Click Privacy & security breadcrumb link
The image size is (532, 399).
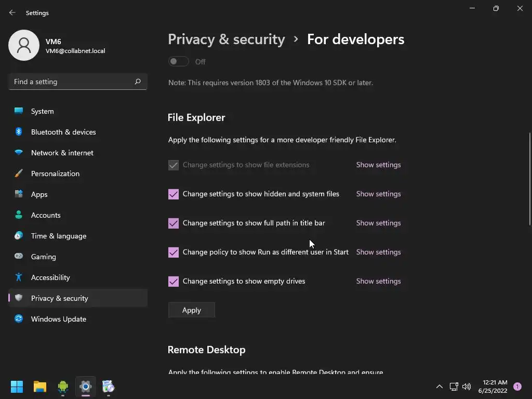(227, 39)
